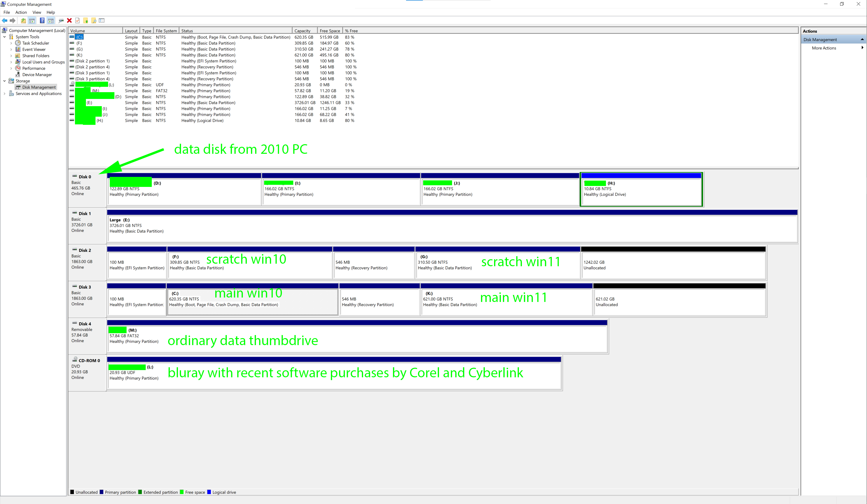
Task: Open the File menu
Action: [x=7, y=12]
